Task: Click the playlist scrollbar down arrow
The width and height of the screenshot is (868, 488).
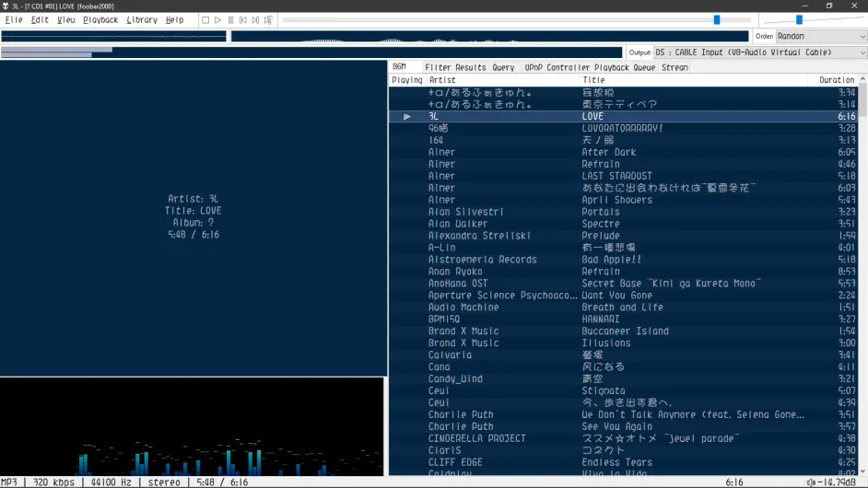Action: 862,471
